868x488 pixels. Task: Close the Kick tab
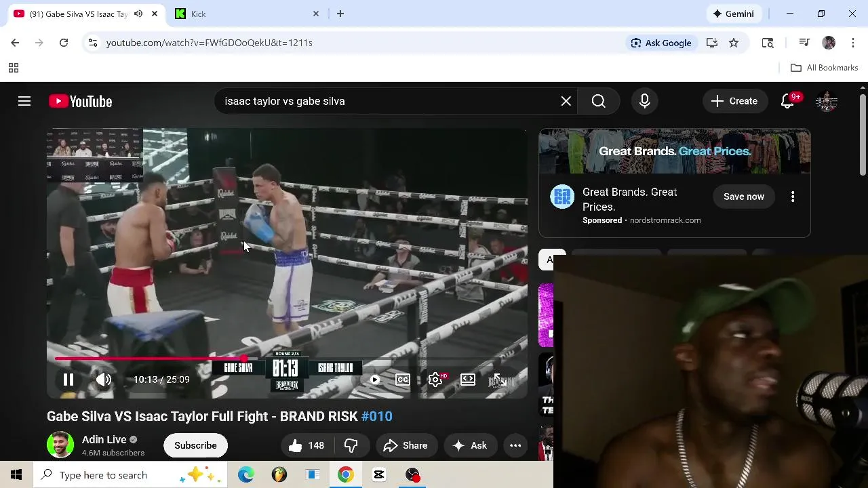pyautogui.click(x=316, y=14)
